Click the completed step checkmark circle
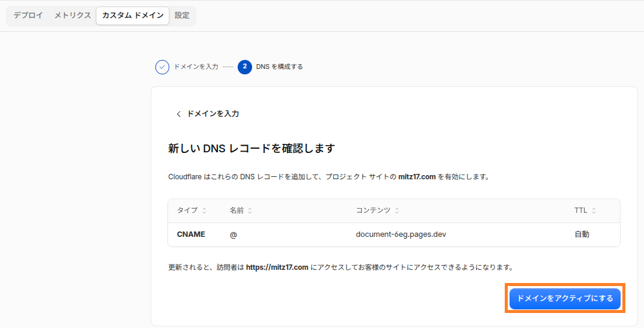The image size is (644, 328). pos(162,67)
